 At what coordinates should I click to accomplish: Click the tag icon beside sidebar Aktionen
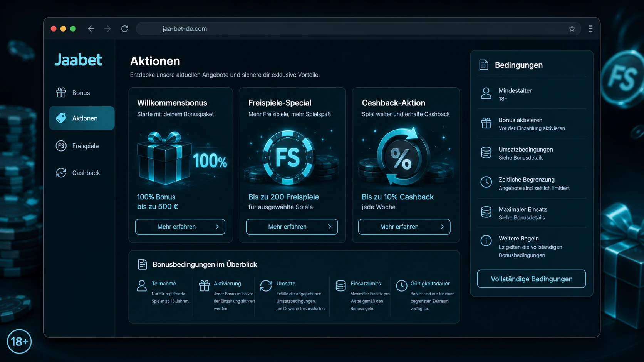pyautogui.click(x=61, y=118)
